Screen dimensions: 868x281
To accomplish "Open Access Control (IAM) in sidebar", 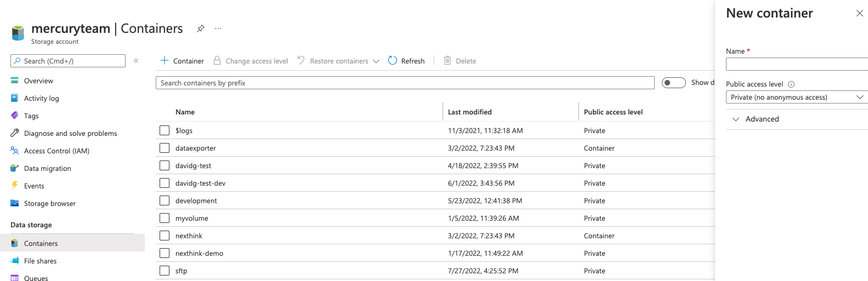I will click(56, 151).
